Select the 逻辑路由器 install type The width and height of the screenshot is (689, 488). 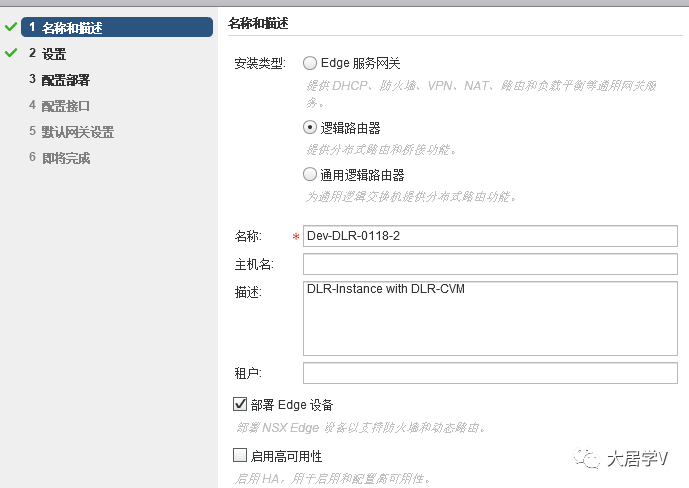pyautogui.click(x=310, y=128)
